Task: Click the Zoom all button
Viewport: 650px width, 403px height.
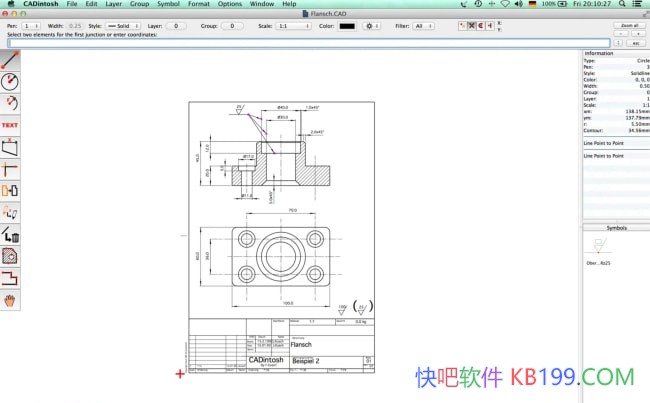Action: point(629,25)
